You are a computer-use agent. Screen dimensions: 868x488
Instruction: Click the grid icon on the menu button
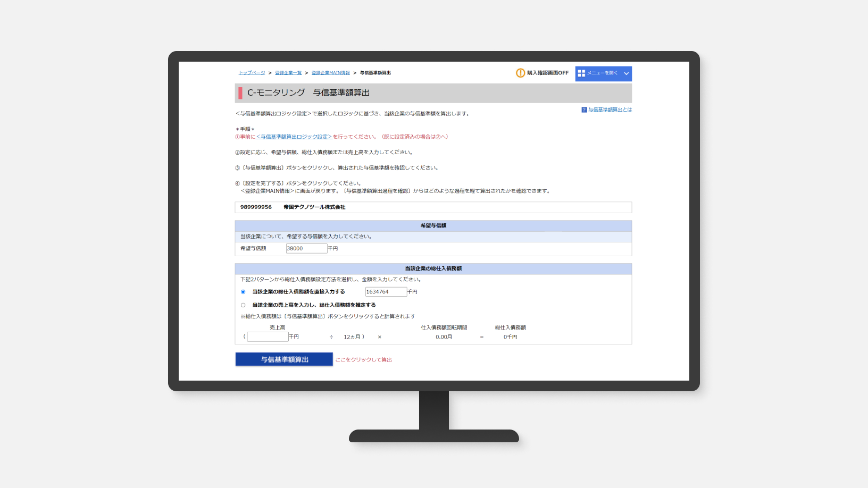point(581,73)
